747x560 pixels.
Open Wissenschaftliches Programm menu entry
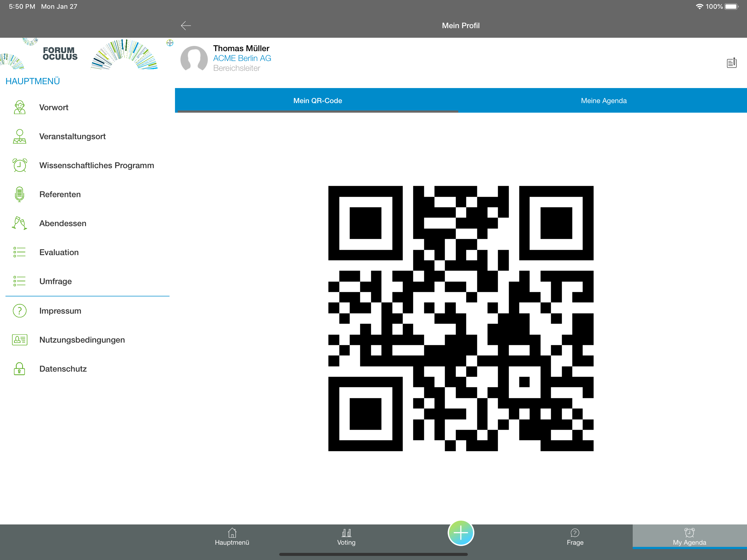coord(87,165)
